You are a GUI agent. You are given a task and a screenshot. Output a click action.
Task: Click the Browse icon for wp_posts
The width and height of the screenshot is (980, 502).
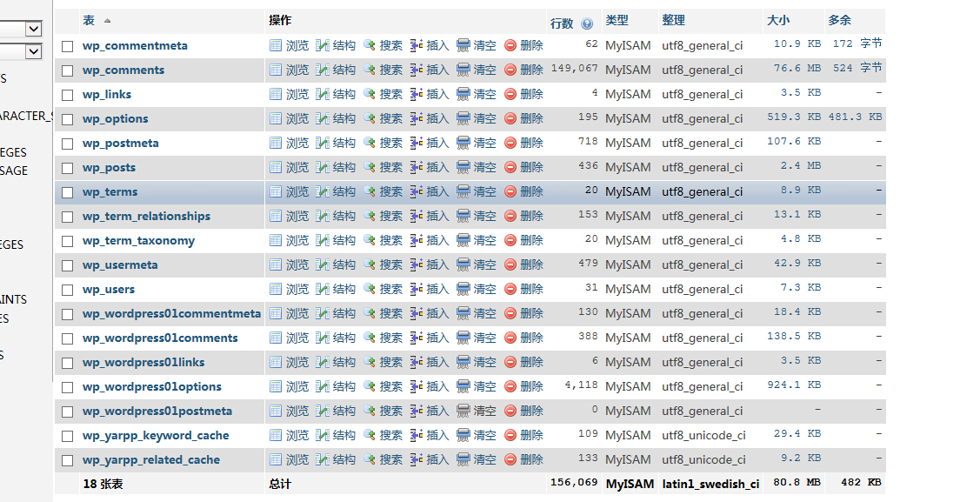tap(276, 167)
